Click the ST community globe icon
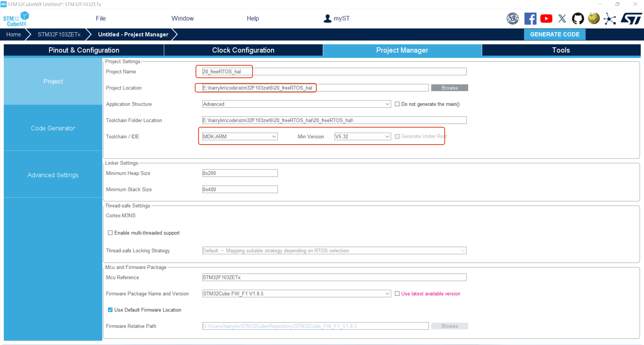 (x=594, y=18)
